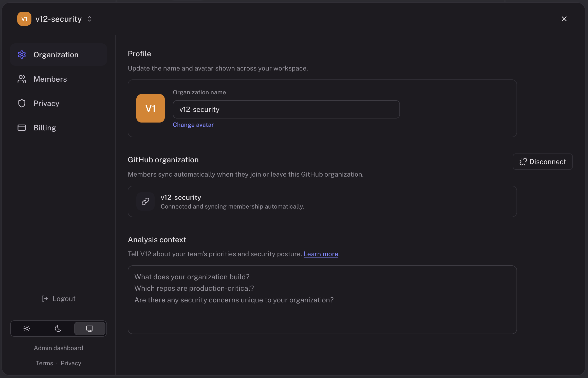
Task: Switch to light theme with sun icon
Action: pos(27,329)
